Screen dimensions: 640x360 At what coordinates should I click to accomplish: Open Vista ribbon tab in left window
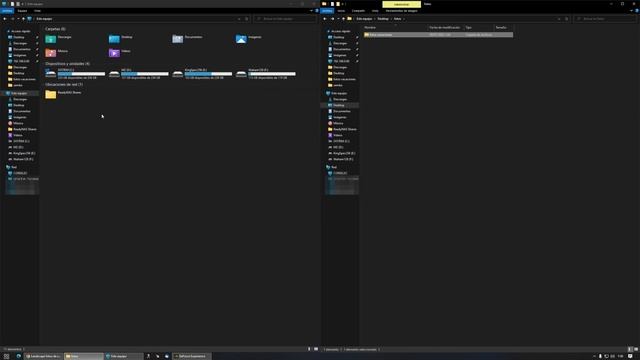tap(37, 11)
